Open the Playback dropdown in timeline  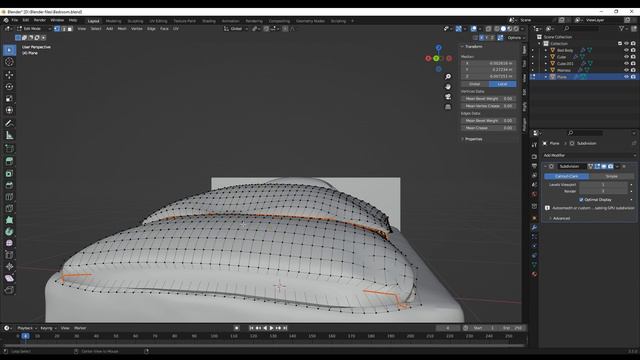(27, 328)
